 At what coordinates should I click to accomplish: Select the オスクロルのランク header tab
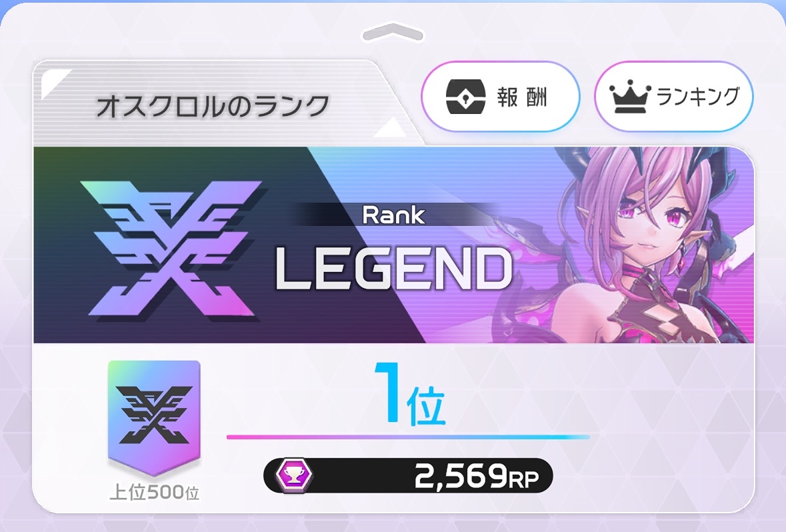(x=213, y=106)
